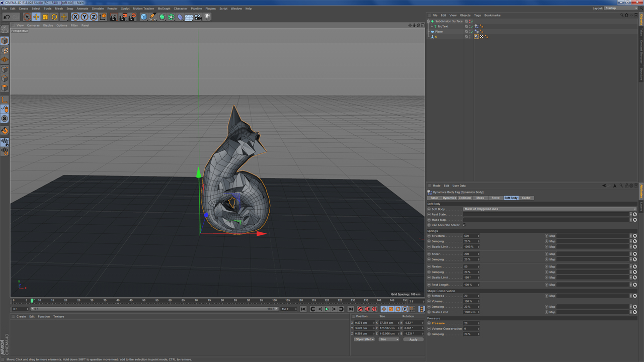The height and width of the screenshot is (362, 644).
Task: Open the Layout dropdown showing Startup
Action: pyautogui.click(x=621, y=9)
